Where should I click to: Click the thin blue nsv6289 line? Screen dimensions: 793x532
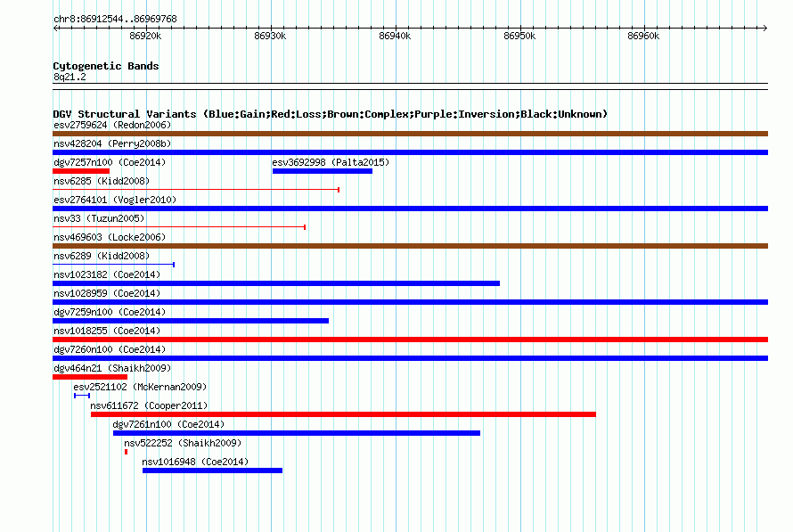(x=114, y=265)
